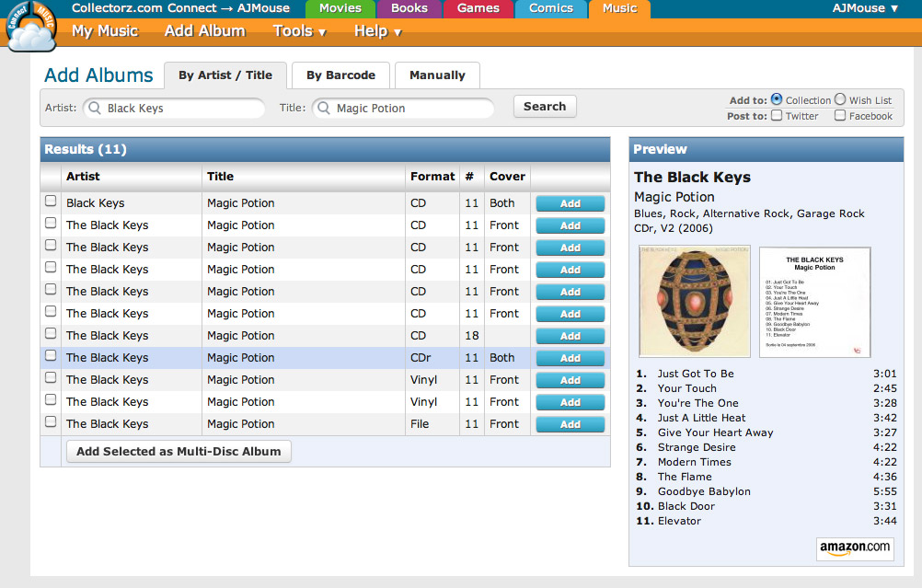
Task: Click track 'Give Your Heart Away'
Action: coord(715,432)
